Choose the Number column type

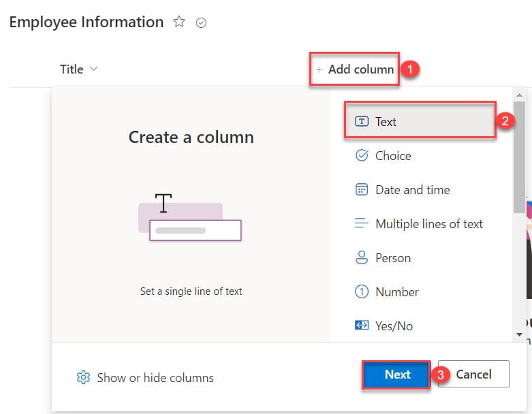click(420, 292)
